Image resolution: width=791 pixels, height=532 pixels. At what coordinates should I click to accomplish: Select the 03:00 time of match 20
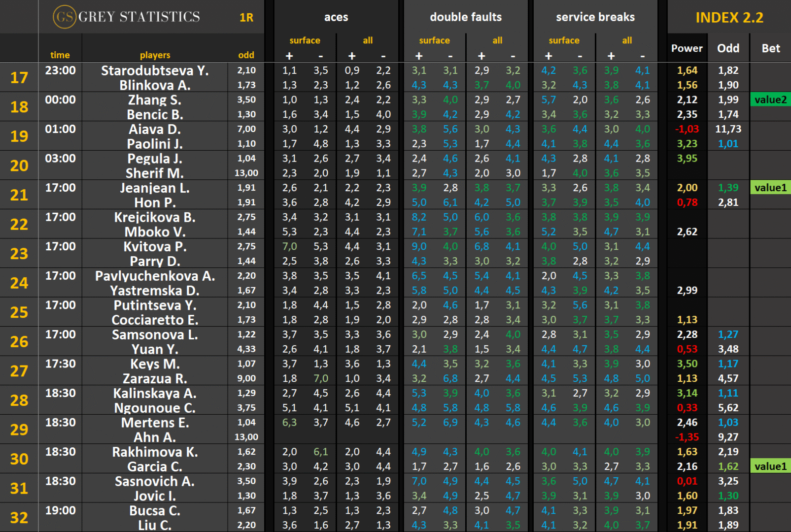point(60,159)
